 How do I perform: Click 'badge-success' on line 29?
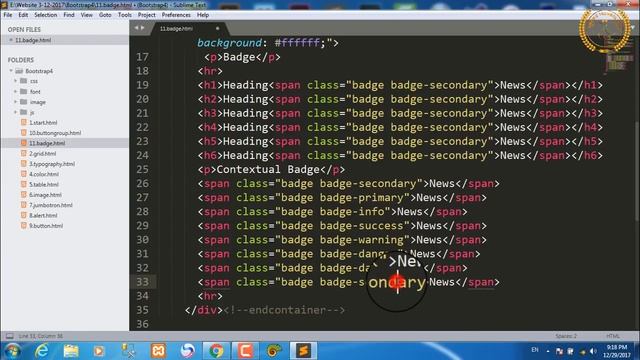tap(362, 226)
